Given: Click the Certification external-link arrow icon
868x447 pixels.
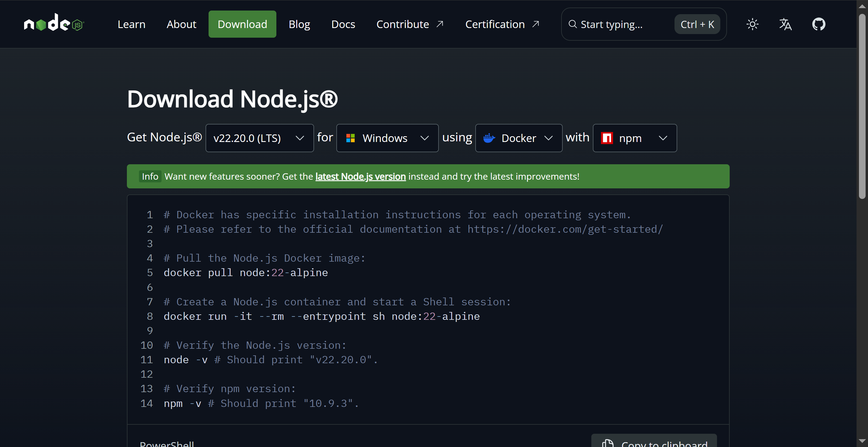Looking at the screenshot, I should (536, 24).
